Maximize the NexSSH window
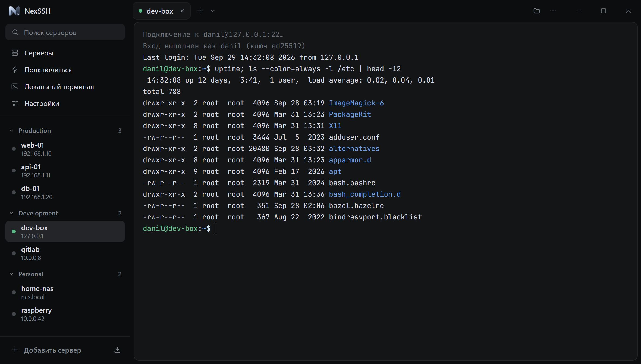The height and width of the screenshot is (364, 641). pyautogui.click(x=604, y=11)
